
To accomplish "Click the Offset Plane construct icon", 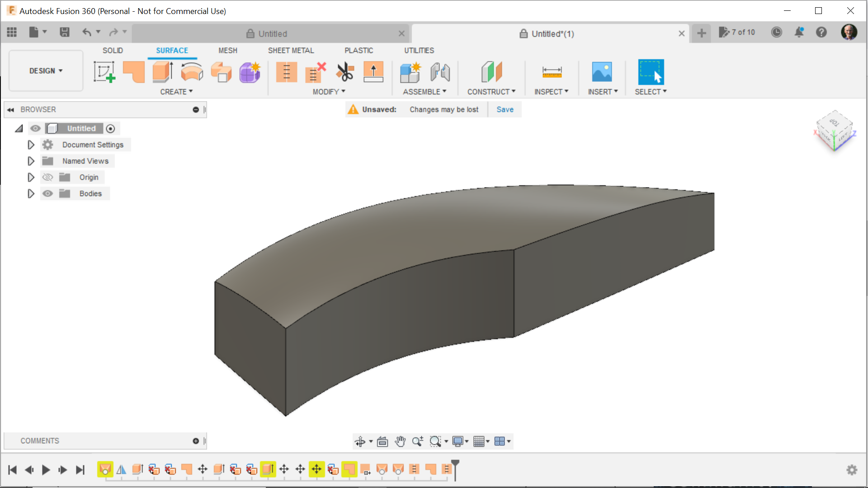I will 491,72.
